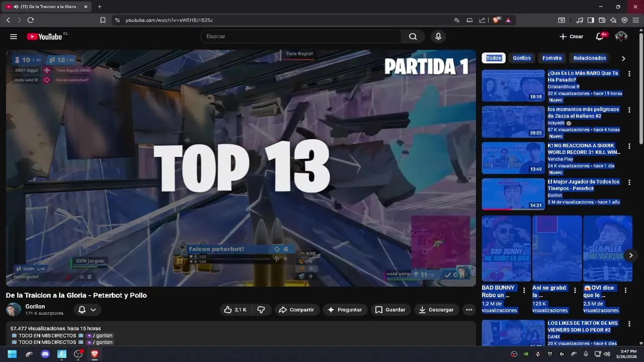This screenshot has height=362, width=644.
Task: Click the search magnifier button
Action: point(413,36)
